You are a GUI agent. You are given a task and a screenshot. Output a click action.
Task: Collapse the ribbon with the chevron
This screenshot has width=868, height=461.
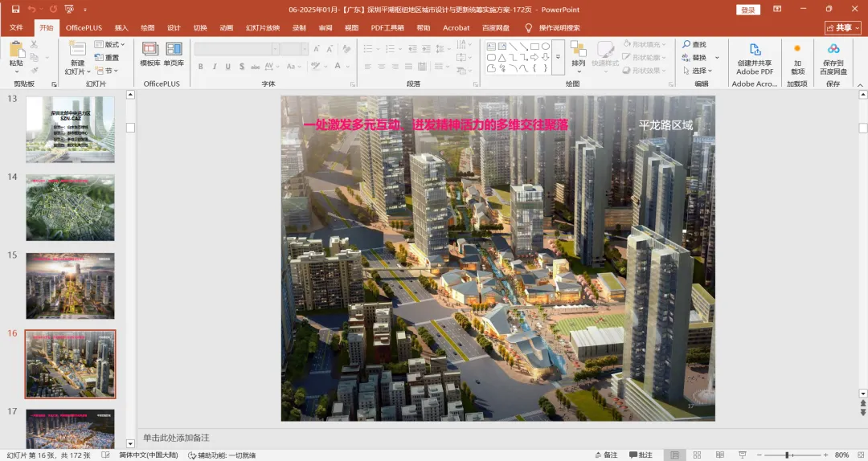coord(860,85)
